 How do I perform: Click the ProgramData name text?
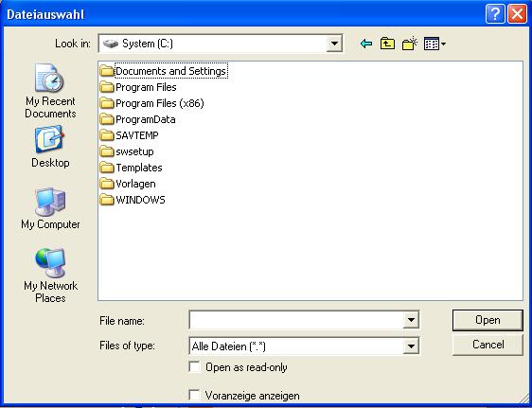coord(146,119)
